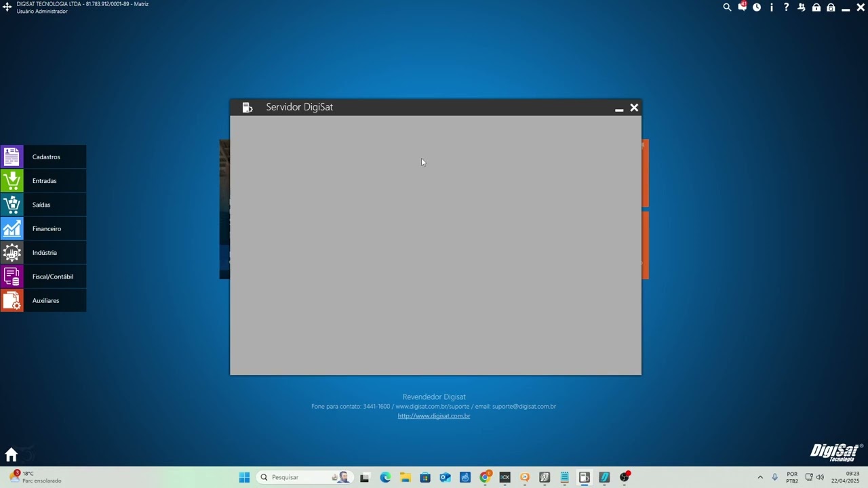Open the volume control in system tray
This screenshot has width=868, height=488.
820,477
